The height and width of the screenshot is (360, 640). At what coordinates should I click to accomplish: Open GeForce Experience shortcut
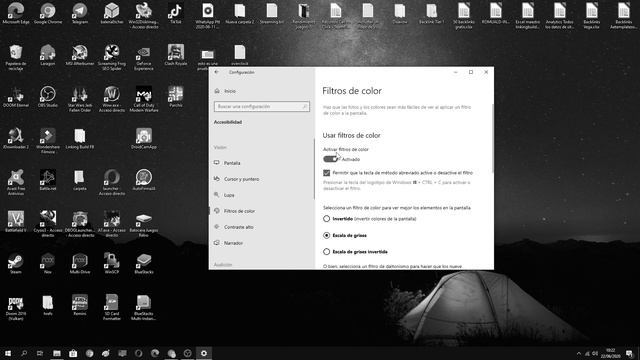pyautogui.click(x=144, y=58)
